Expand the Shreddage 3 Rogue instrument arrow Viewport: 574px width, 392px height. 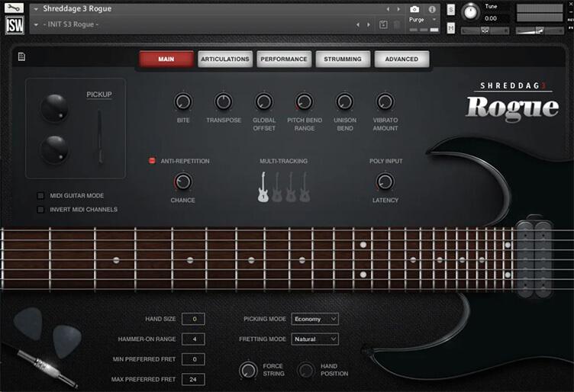coord(36,9)
